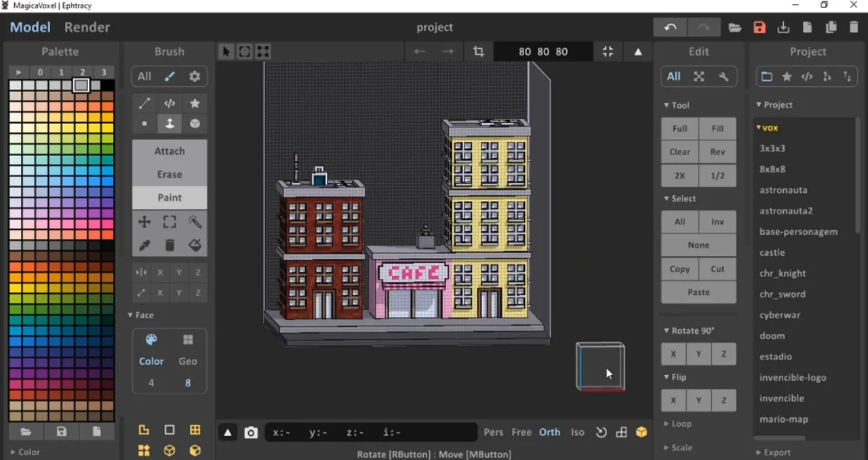Select the marquee box select tool
The width and height of the screenshot is (868, 460).
pos(170,222)
